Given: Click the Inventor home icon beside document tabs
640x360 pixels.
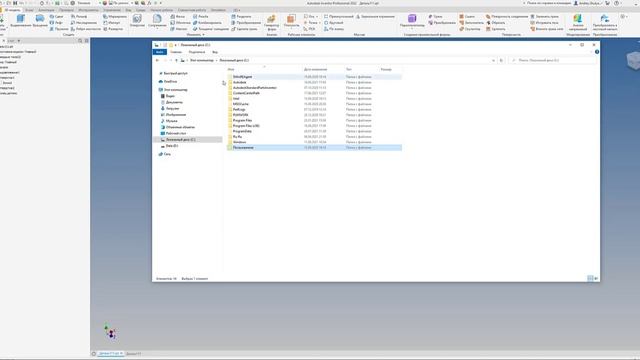Looking at the screenshot, I should [94, 354].
